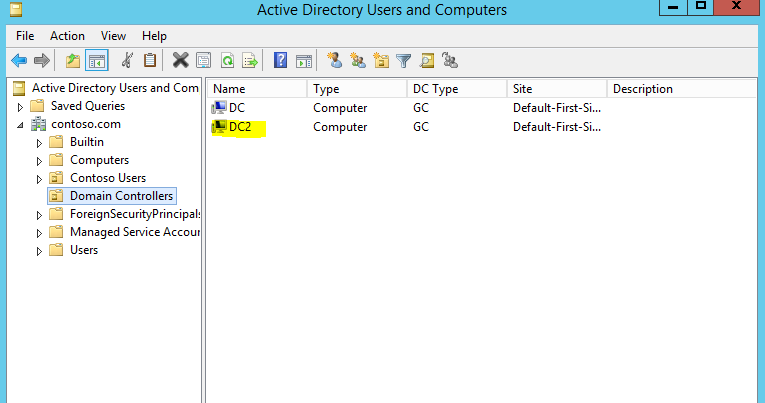Expand the ForeignSecurityPrincipals container

(39, 215)
